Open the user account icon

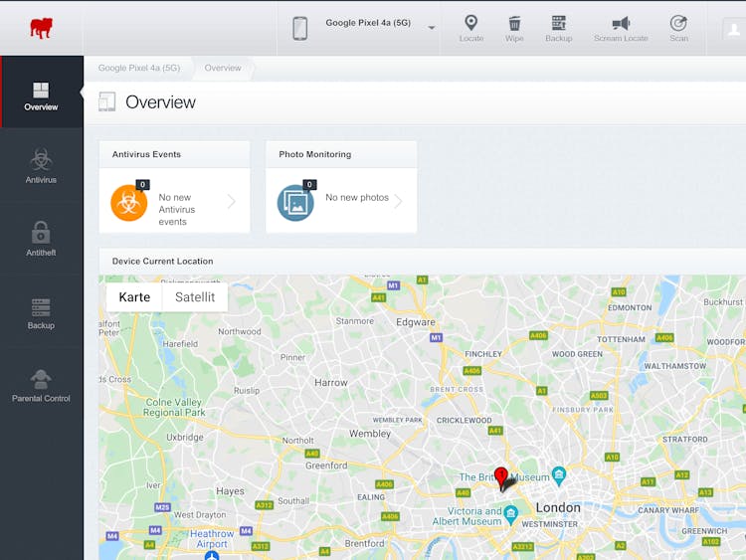(734, 30)
